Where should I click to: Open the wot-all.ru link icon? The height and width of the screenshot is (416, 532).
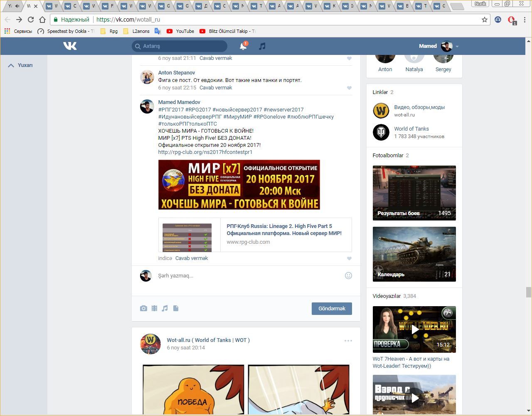click(381, 111)
